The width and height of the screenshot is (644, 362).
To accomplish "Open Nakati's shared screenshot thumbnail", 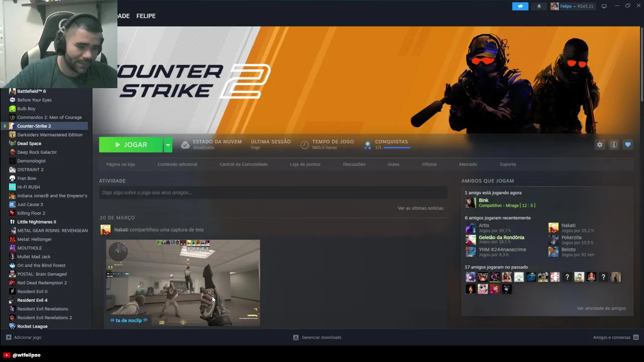I will coord(183,283).
